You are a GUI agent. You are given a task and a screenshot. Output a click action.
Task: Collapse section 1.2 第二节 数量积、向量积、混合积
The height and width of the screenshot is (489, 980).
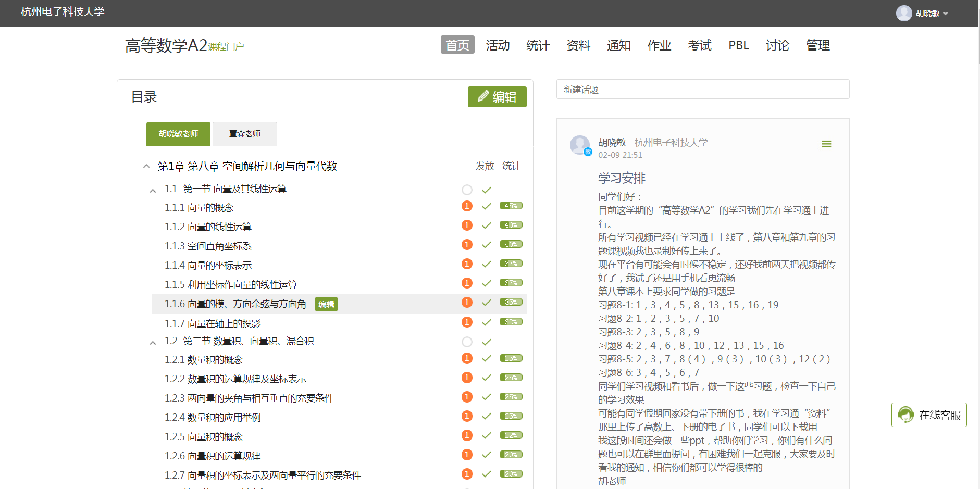coord(153,343)
